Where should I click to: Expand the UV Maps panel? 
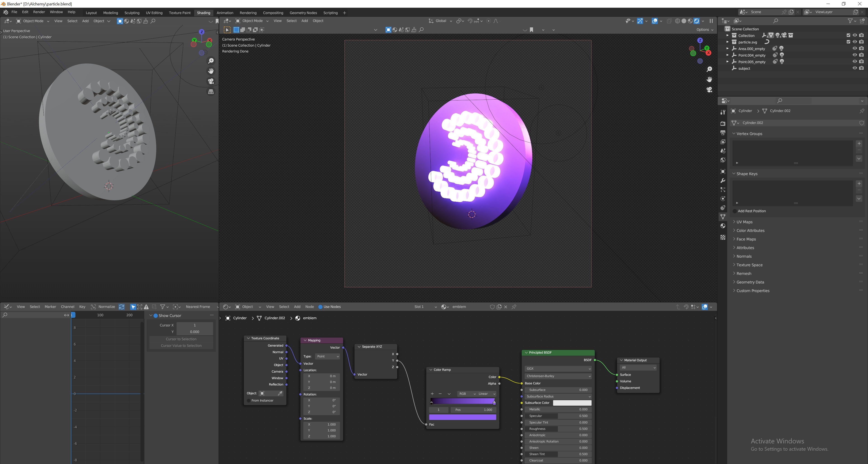click(x=744, y=222)
